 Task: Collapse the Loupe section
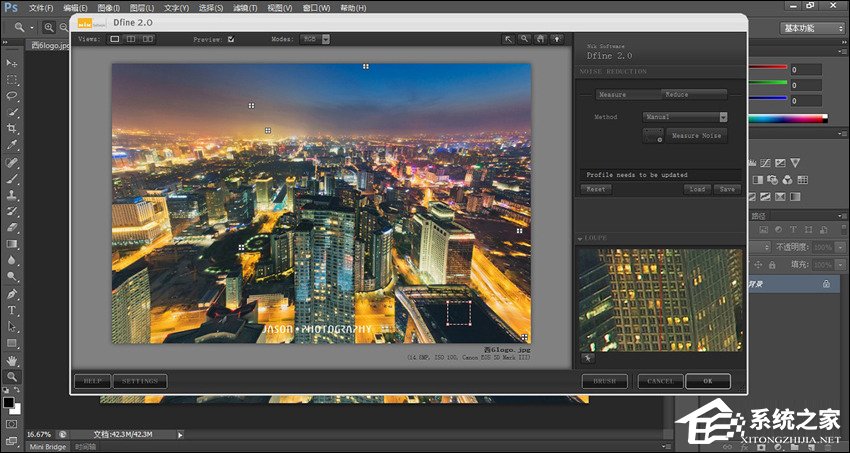580,239
